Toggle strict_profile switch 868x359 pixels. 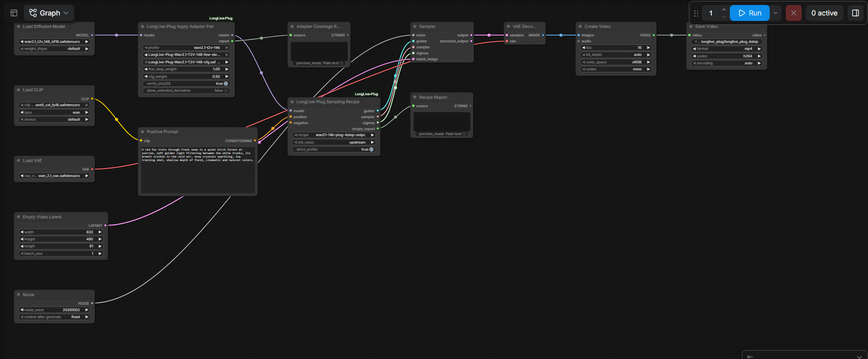pos(371,150)
